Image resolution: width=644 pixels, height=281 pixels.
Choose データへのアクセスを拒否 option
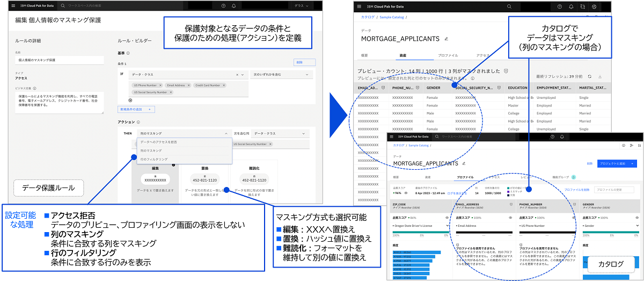(184, 142)
